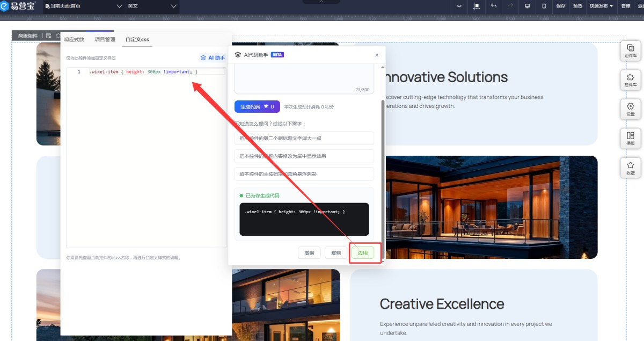Switch to the 响应式端 tab
The width and height of the screenshot is (644, 341).
coord(74,39)
